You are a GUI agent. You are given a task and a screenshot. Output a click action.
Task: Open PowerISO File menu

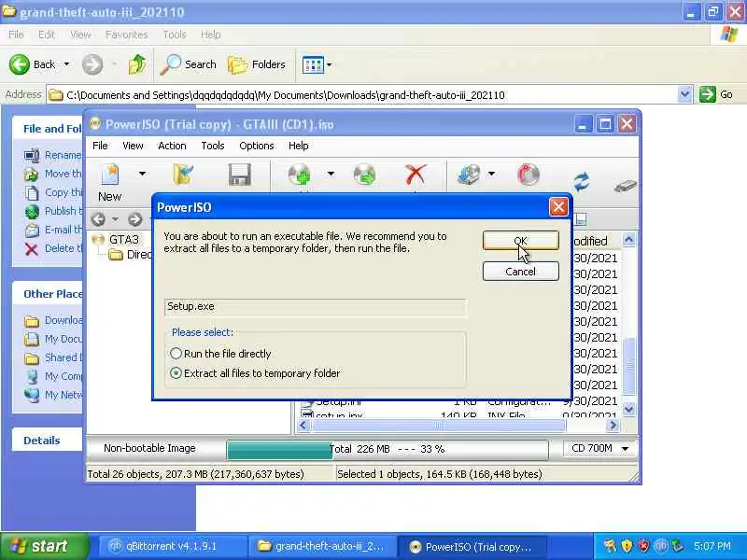pos(100,146)
